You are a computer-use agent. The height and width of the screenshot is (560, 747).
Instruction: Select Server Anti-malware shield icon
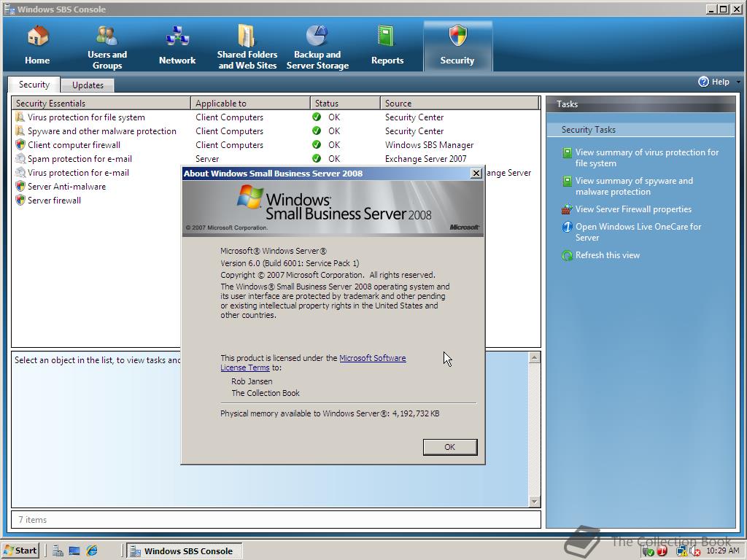click(x=20, y=186)
